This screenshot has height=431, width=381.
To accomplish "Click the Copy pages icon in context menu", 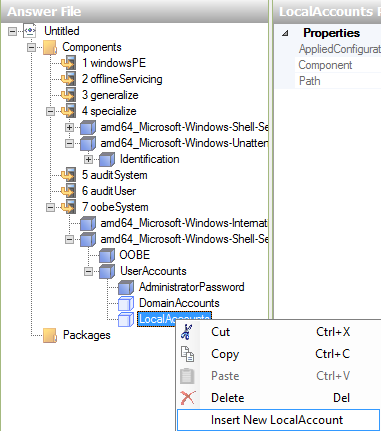I will (187, 354).
